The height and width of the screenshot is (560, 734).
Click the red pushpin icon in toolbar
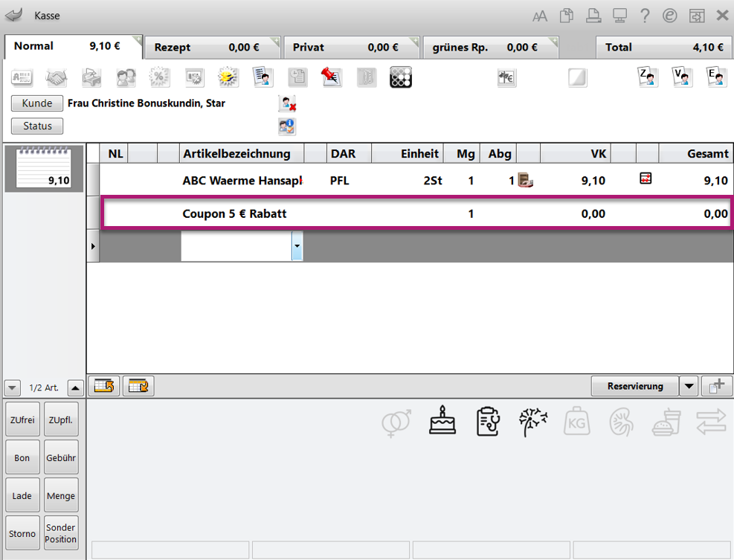pos(330,77)
